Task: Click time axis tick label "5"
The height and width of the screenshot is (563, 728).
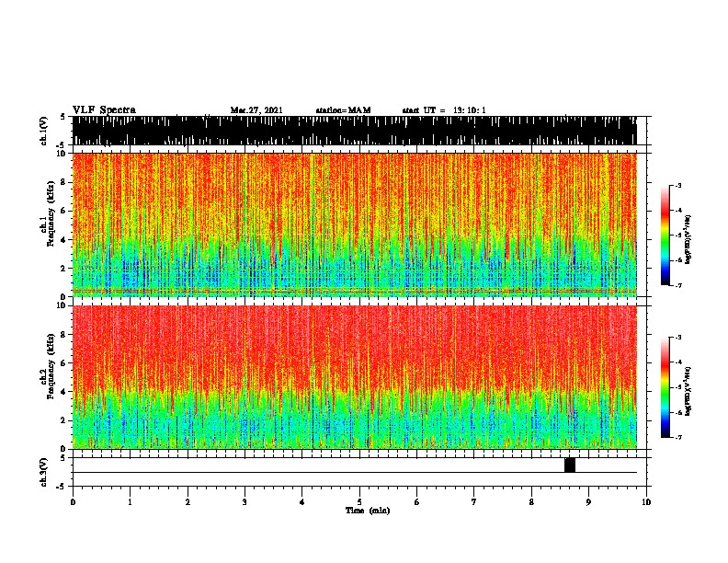Action: (359, 502)
